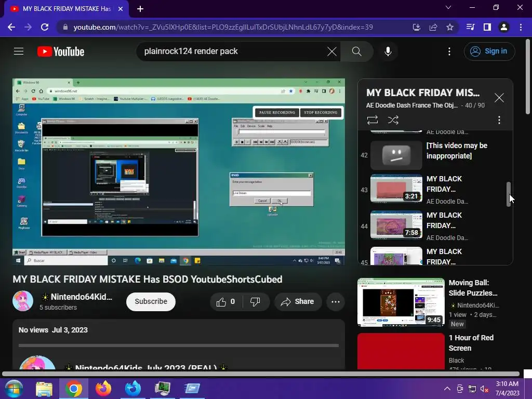Open Chrome from taskbar
Viewport: 532px width, 399px height.
(74, 389)
